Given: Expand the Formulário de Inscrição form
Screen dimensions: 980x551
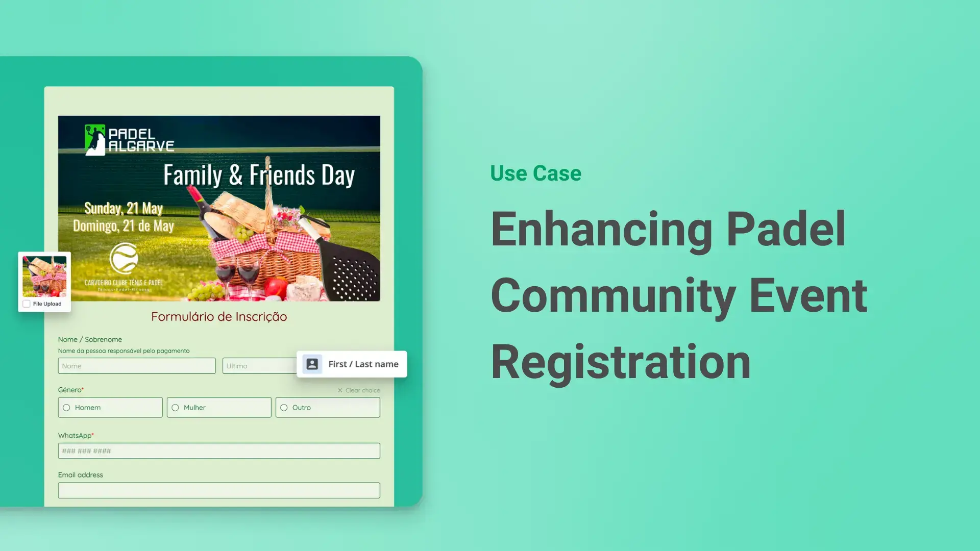Looking at the screenshot, I should tap(219, 315).
